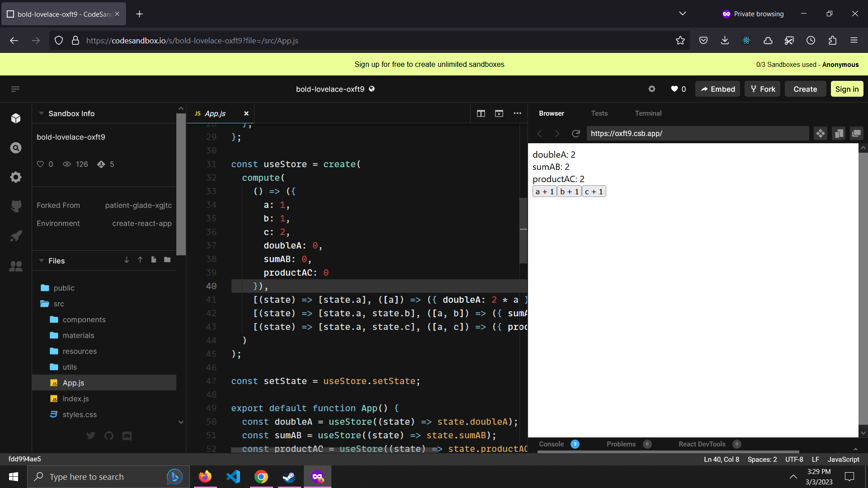Open the editor options via the ellipsis menu
This screenshot has width=868, height=488.
(x=517, y=113)
